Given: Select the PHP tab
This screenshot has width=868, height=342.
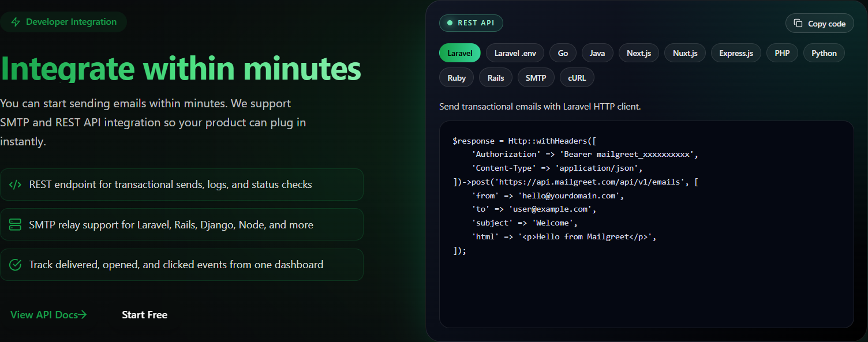Looking at the screenshot, I should (782, 53).
